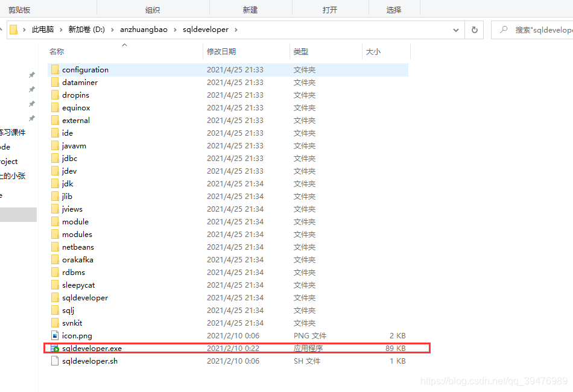Select the configuration folder name
This screenshot has height=392, width=573.
point(85,70)
